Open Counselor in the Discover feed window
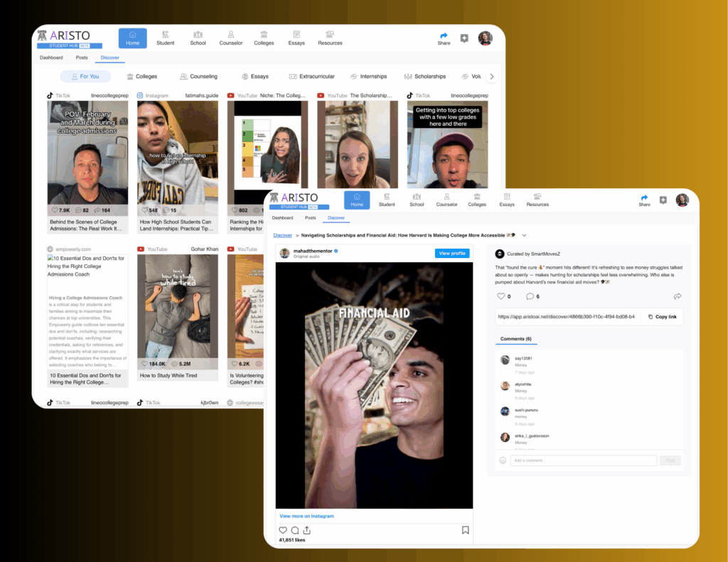The height and width of the screenshot is (562, 728). pos(231,38)
